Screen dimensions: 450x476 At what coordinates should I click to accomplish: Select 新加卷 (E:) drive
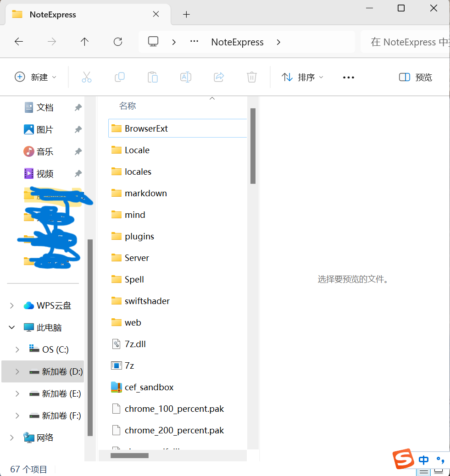(55, 394)
